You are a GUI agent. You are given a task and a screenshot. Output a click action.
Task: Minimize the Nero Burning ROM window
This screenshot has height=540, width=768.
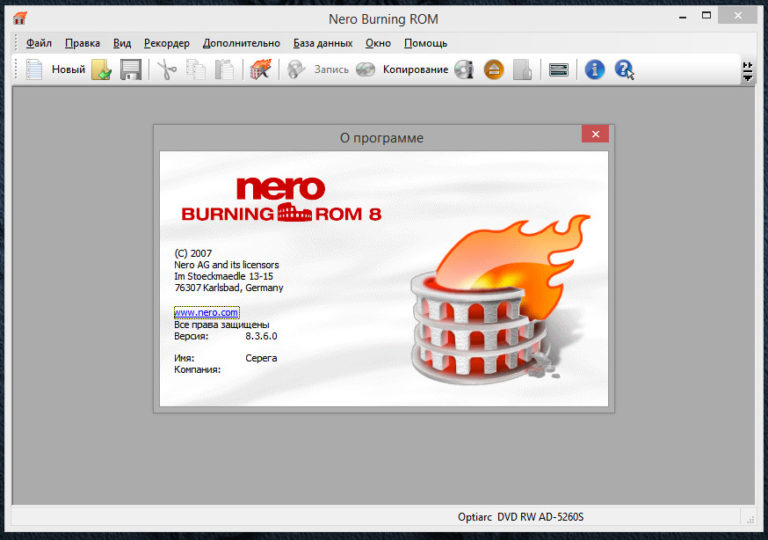(x=683, y=16)
